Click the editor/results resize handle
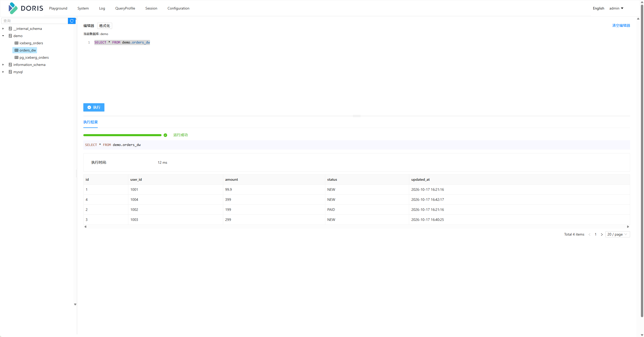The image size is (644, 337). pyautogui.click(x=357, y=116)
